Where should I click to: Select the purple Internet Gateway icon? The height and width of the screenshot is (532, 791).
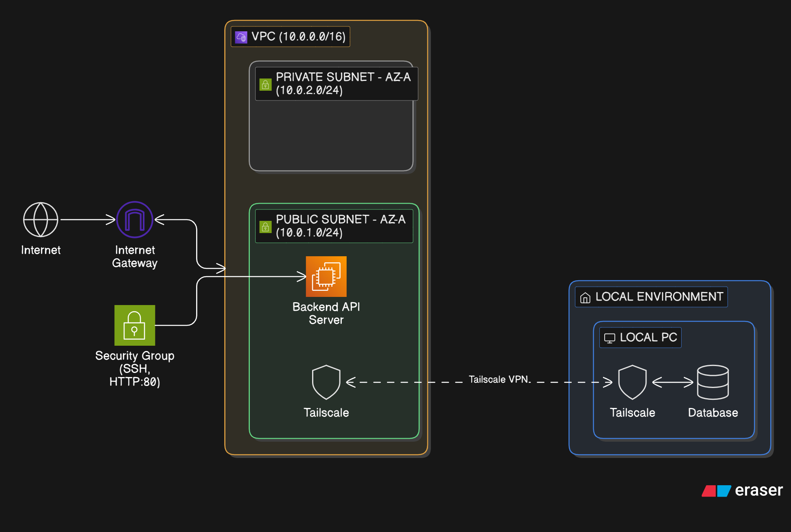135,220
